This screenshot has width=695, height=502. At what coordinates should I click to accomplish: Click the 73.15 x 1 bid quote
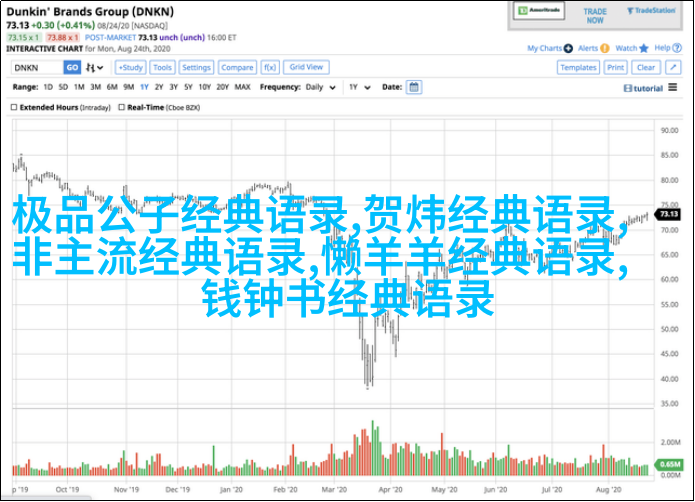23,38
